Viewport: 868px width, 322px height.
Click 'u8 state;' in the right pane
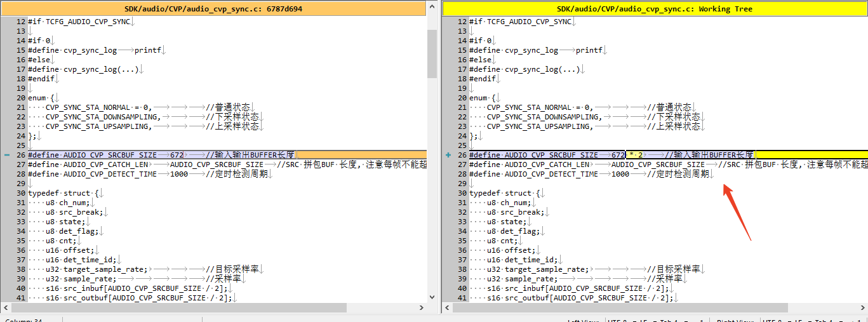pos(506,222)
